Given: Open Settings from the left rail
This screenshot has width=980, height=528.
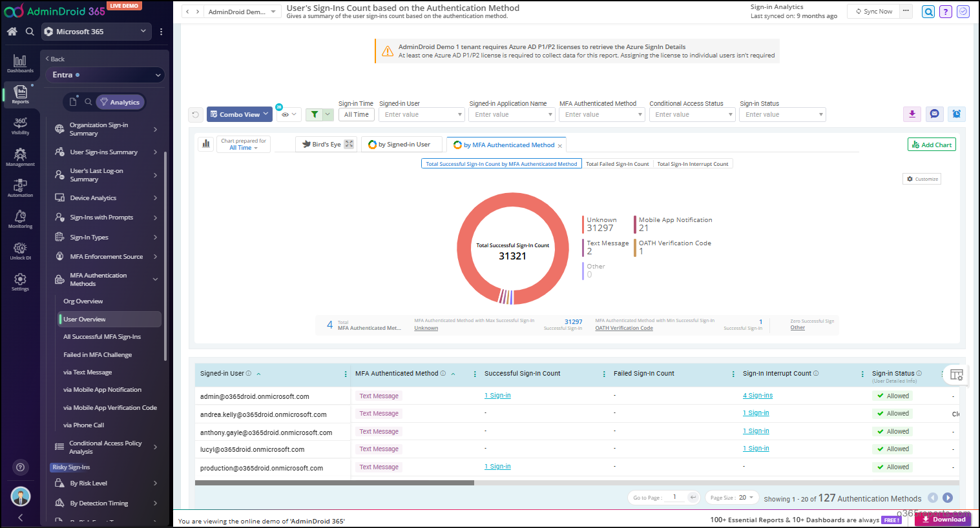Looking at the screenshot, I should (20, 281).
